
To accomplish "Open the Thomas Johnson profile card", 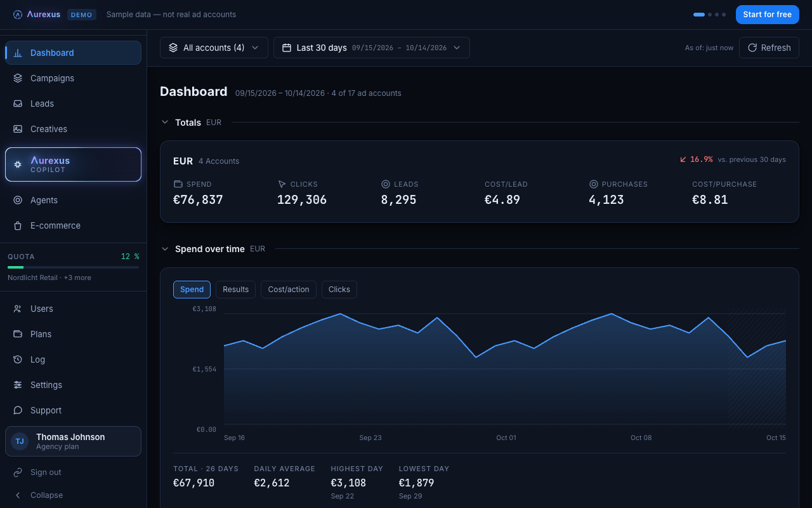I will point(73,441).
